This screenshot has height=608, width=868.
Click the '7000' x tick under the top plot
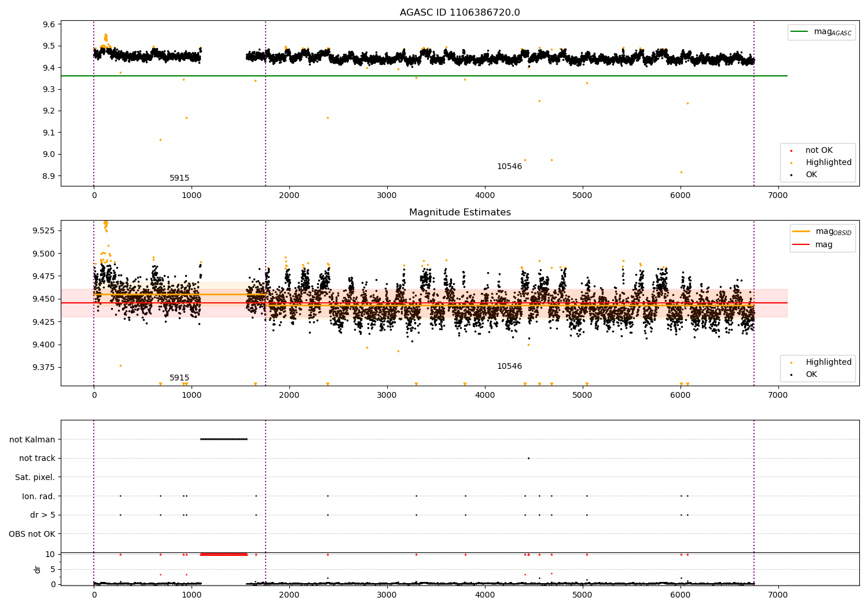778,196
